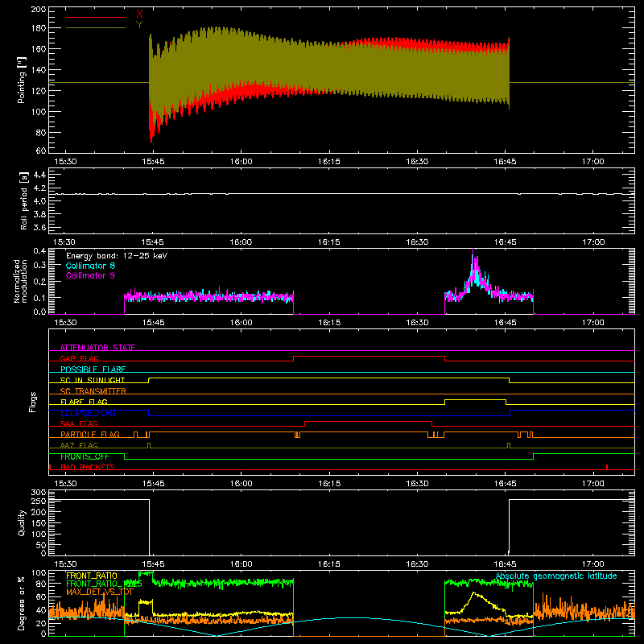Click the SC_TRANSMITTER flag label
The height and width of the screenshot is (644, 644).
(x=93, y=390)
